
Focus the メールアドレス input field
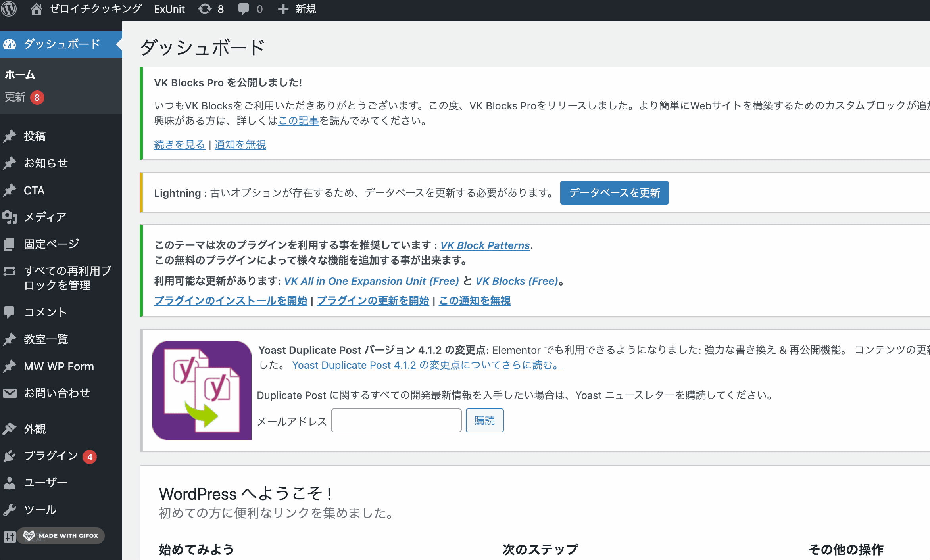(396, 420)
